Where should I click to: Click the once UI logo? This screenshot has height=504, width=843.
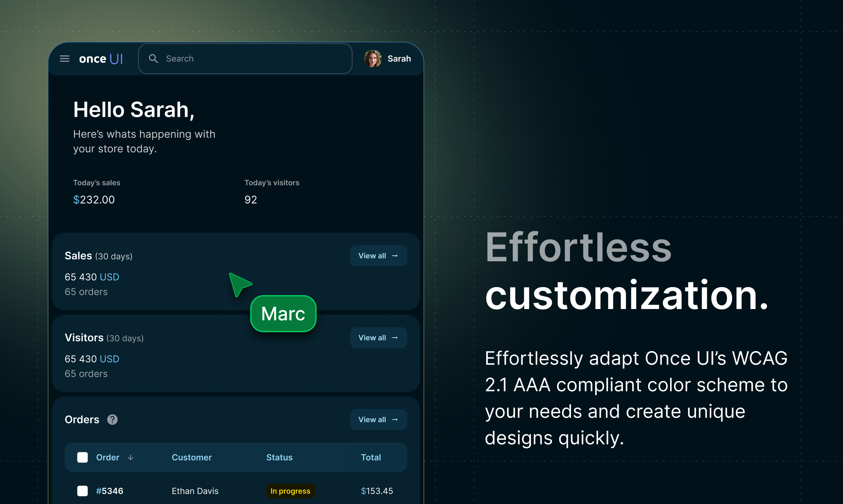(101, 59)
